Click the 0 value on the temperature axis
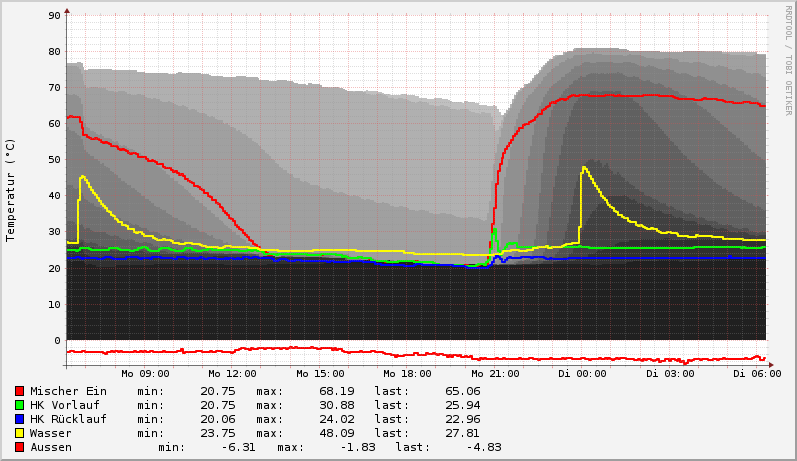This screenshot has height=461, width=797. (x=58, y=340)
